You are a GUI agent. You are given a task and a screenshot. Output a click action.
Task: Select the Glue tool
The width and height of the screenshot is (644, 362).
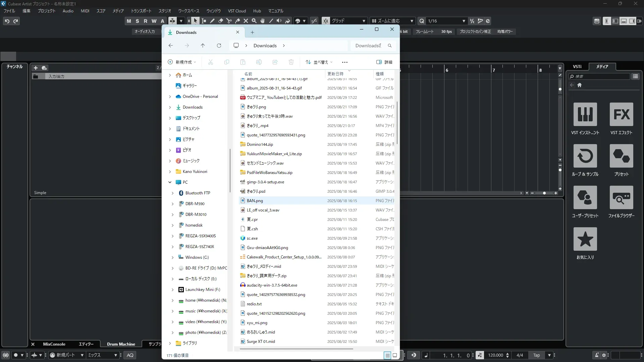[237, 21]
